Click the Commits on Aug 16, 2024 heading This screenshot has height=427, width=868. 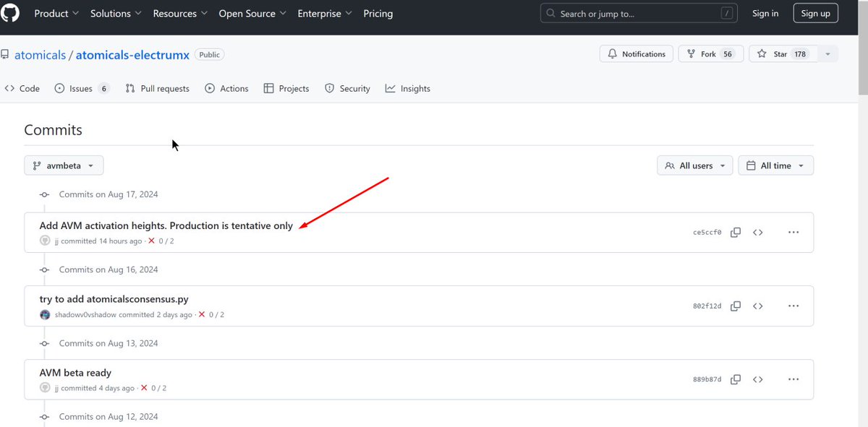[x=109, y=269]
